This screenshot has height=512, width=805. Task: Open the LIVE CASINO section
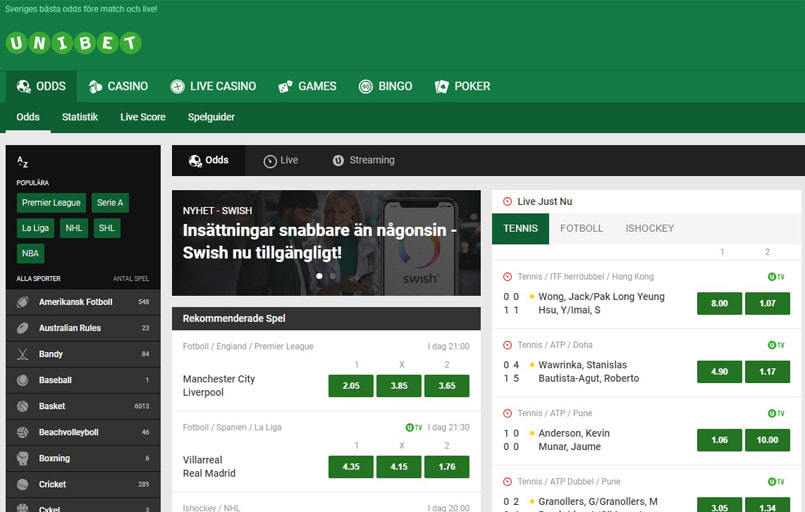click(213, 86)
